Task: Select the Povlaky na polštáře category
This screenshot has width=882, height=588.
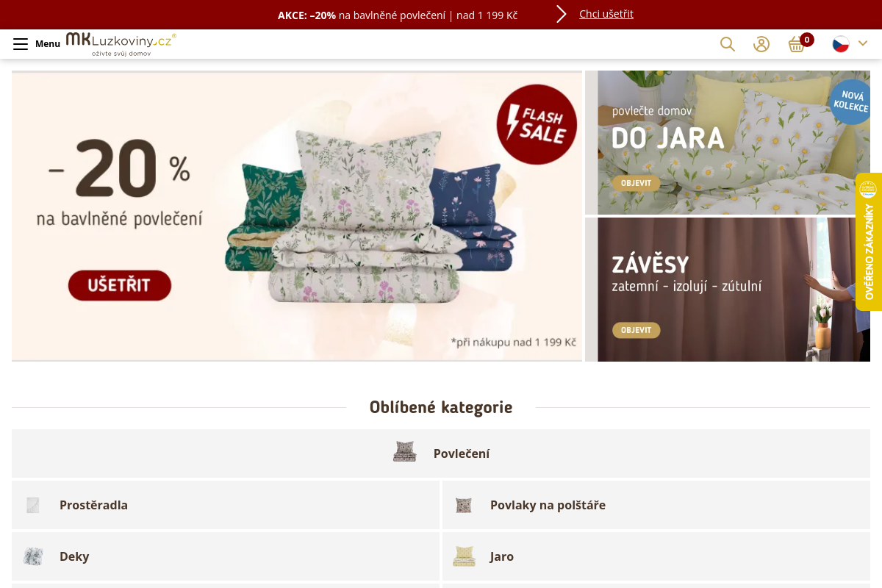Action: [x=656, y=505]
